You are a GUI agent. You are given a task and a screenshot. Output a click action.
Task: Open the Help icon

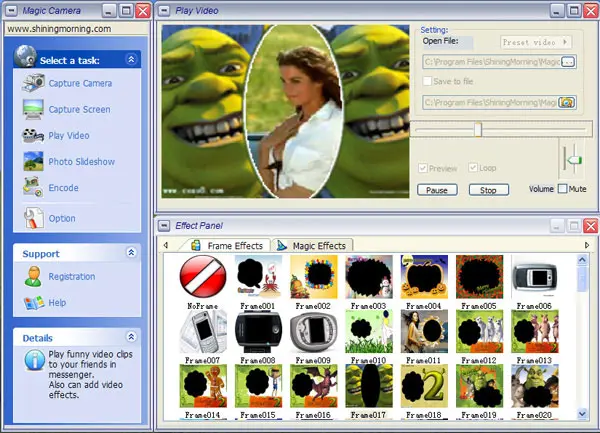point(33,302)
